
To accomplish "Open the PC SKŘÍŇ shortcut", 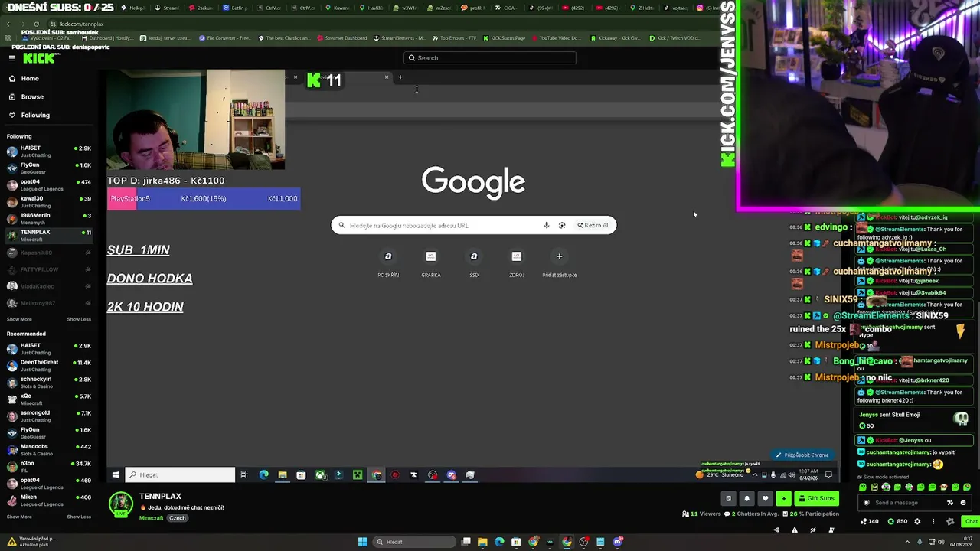I will click(388, 262).
